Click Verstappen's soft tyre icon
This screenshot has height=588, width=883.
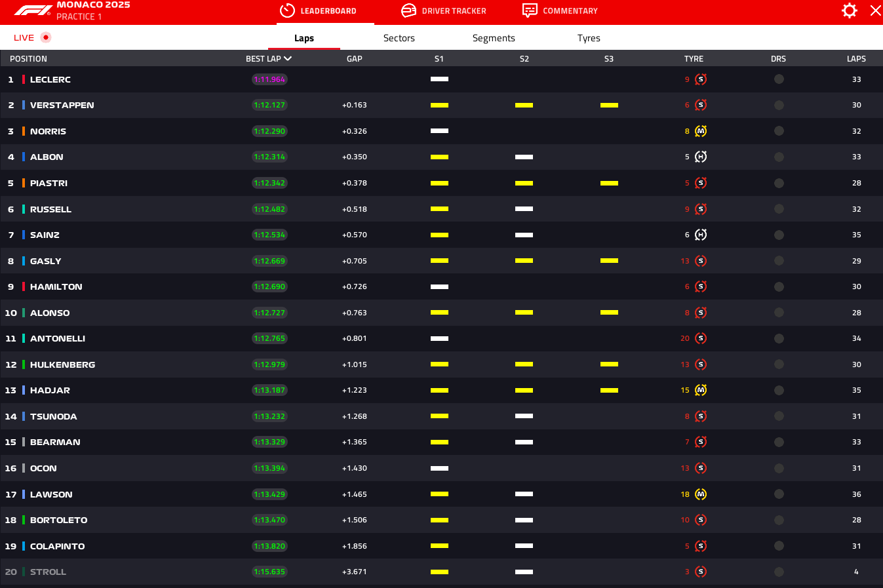(701, 105)
